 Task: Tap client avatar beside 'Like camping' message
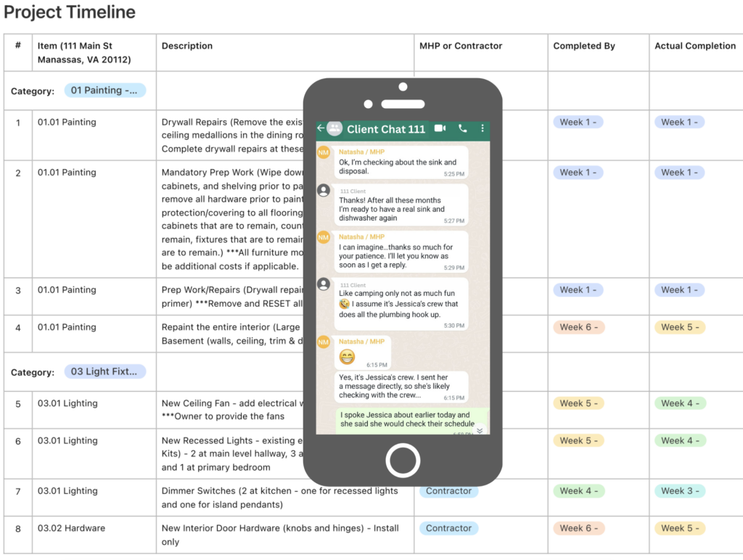(324, 284)
